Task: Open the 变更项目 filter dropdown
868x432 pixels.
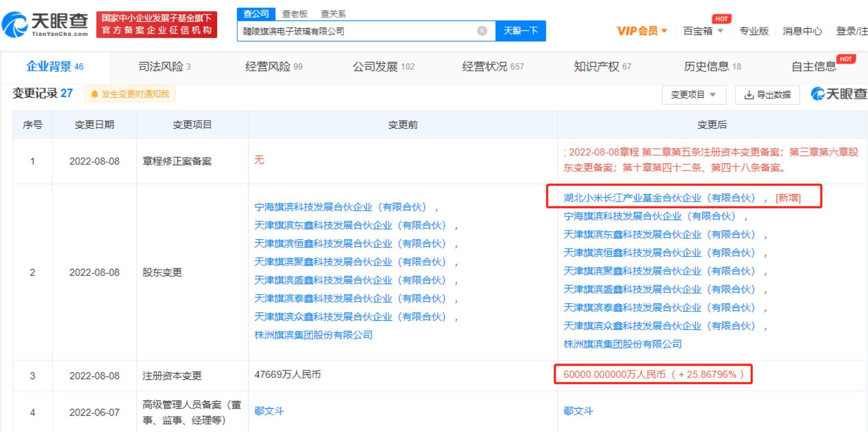Action: [x=694, y=95]
